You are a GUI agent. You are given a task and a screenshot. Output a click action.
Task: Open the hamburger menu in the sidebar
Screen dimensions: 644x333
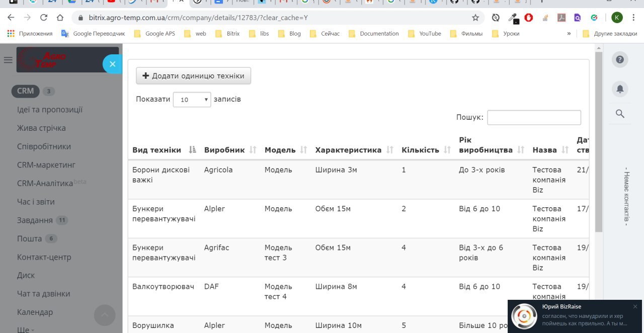(8, 60)
